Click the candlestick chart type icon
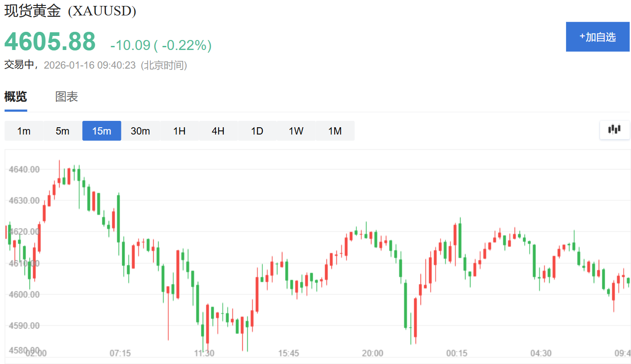The height and width of the screenshot is (364, 631). point(615,130)
